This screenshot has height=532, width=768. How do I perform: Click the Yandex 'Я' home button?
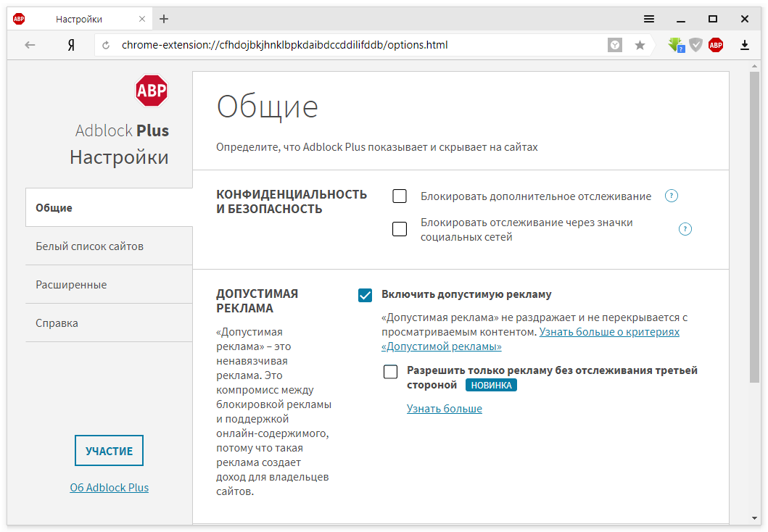(71, 45)
